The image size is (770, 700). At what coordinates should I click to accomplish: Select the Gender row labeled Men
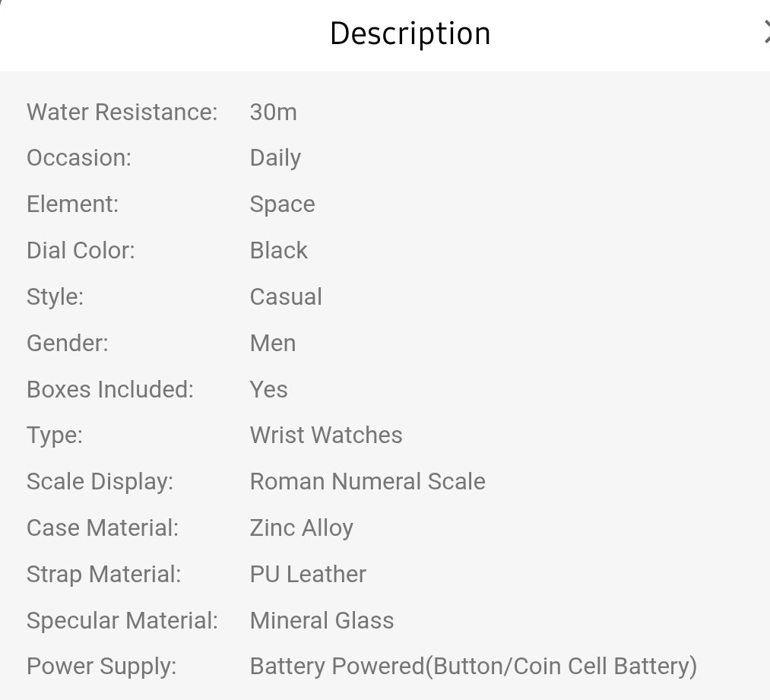point(272,343)
